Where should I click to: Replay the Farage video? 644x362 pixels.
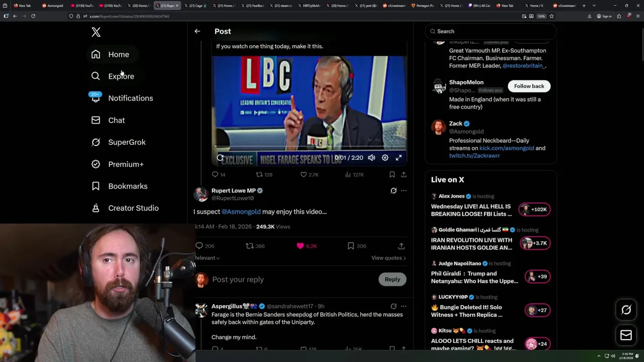point(220,157)
